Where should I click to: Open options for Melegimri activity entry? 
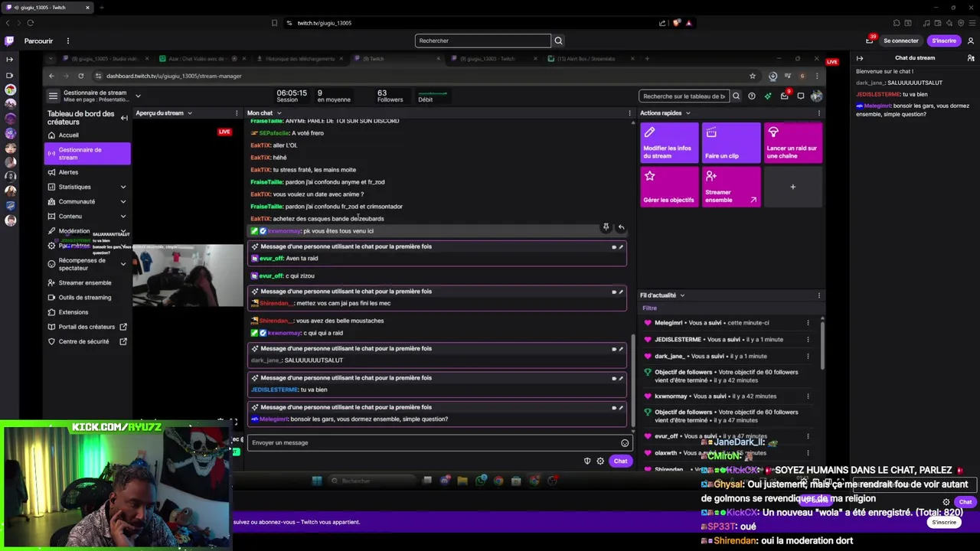808,323
